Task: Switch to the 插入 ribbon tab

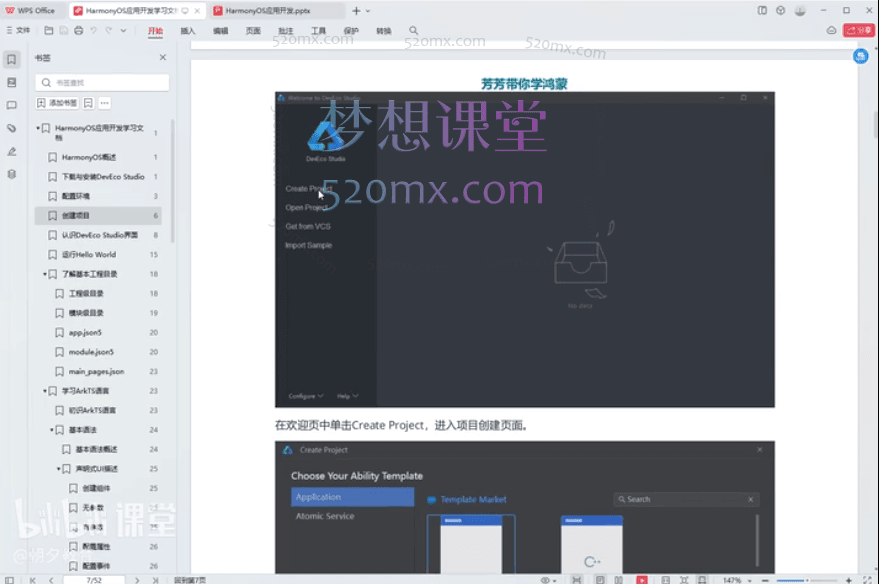Action: coord(187,31)
